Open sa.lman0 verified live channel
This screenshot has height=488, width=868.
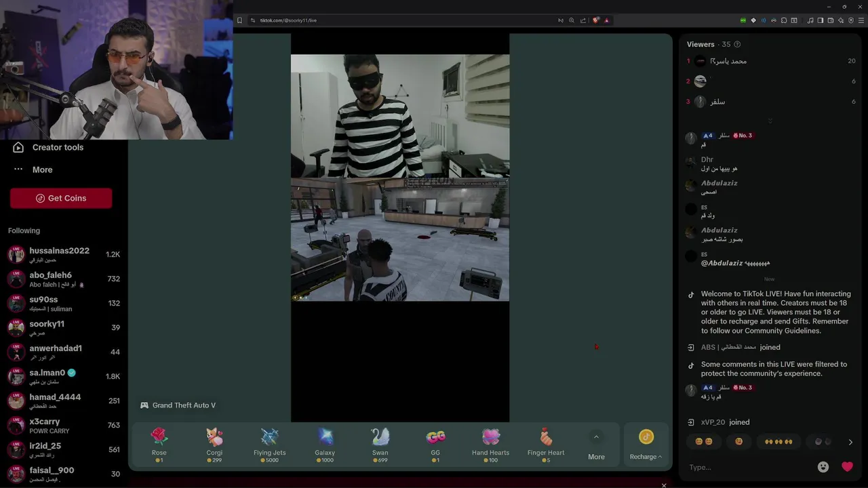[64, 376]
